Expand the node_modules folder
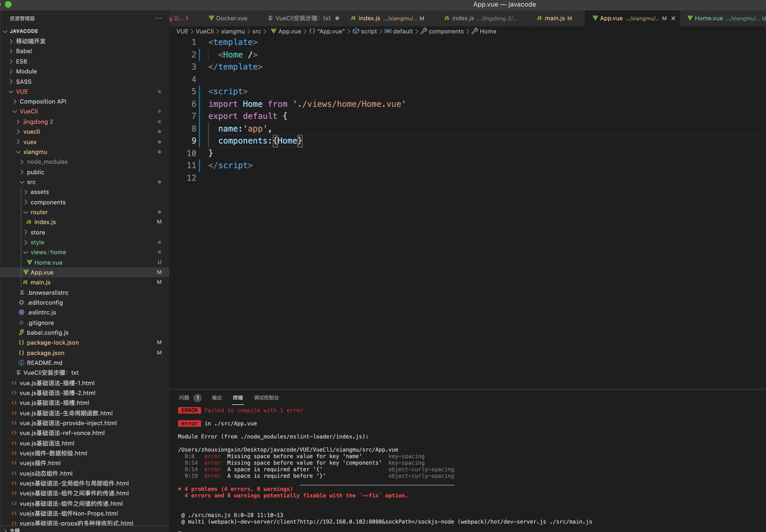The image size is (766, 532). (22, 162)
